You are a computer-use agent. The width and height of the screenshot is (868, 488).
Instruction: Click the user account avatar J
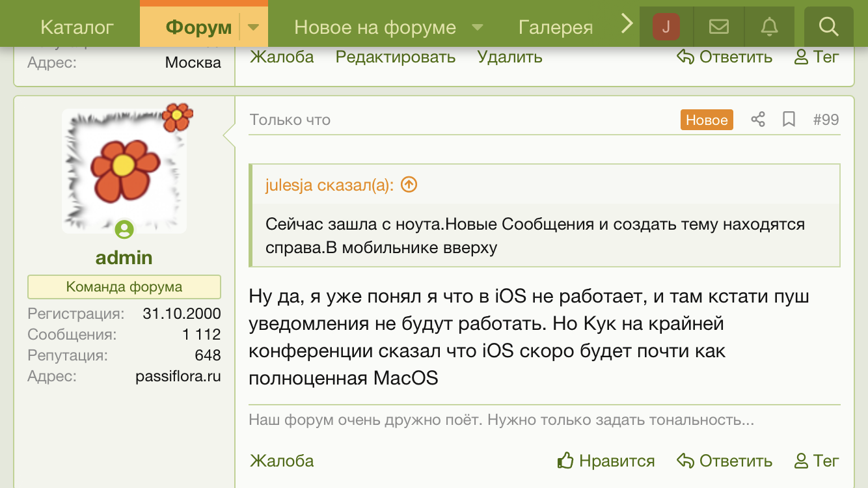click(x=666, y=27)
